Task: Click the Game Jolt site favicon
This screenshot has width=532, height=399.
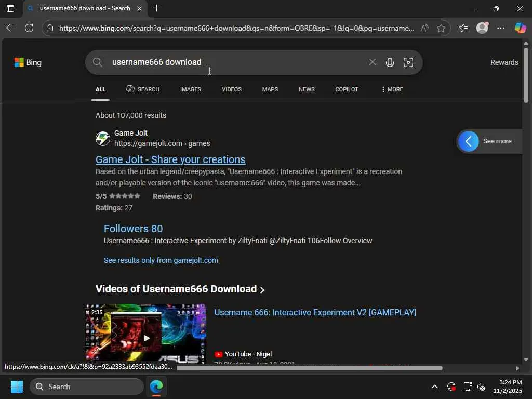Action: (103, 138)
